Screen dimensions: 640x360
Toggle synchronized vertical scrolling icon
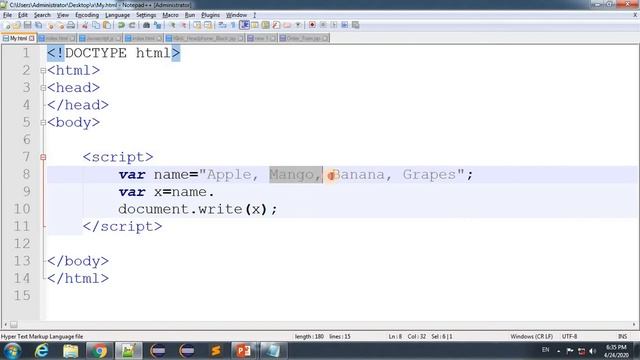tap(198, 25)
